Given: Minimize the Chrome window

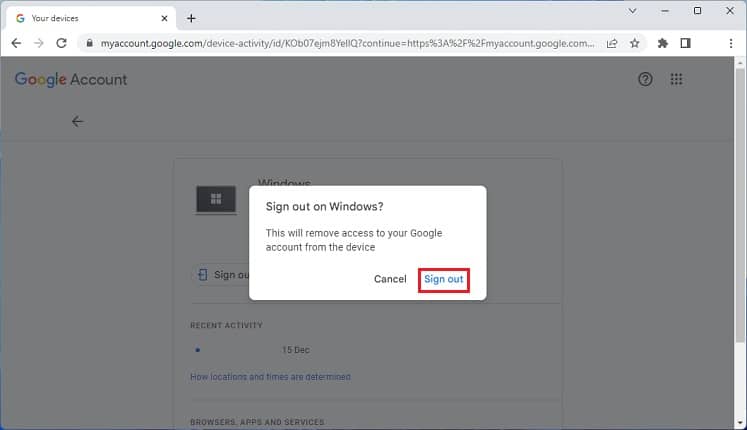Looking at the screenshot, I should click(x=665, y=10).
